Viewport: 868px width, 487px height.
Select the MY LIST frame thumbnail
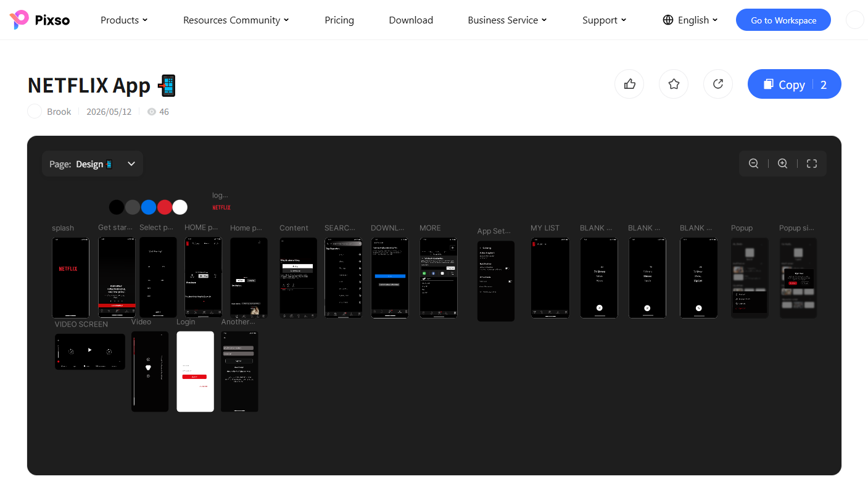(x=549, y=278)
